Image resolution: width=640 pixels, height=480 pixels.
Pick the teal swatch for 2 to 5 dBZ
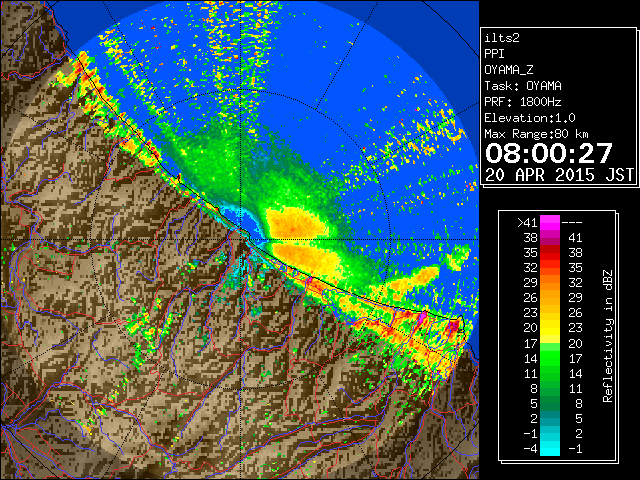(x=550, y=418)
